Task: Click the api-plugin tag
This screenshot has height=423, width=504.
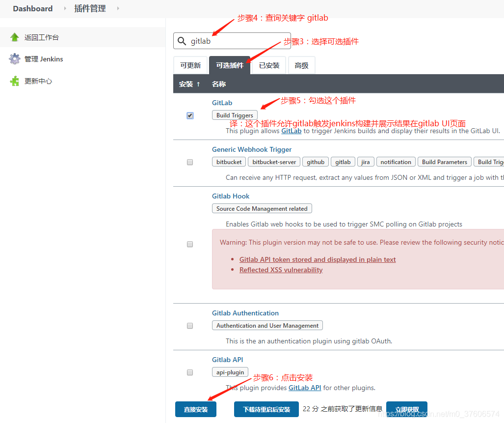Action: coord(230,372)
